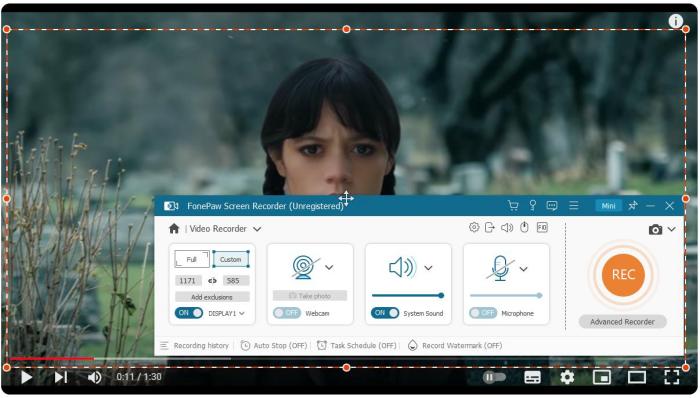Expand the system sound options chevron
Image resolution: width=700 pixels, height=398 pixels.
point(429,268)
